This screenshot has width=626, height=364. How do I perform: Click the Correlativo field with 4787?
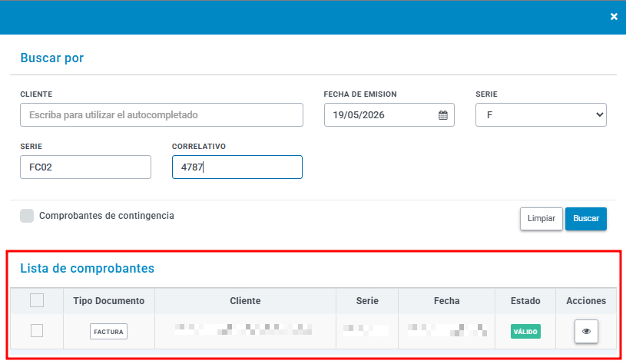point(237,167)
